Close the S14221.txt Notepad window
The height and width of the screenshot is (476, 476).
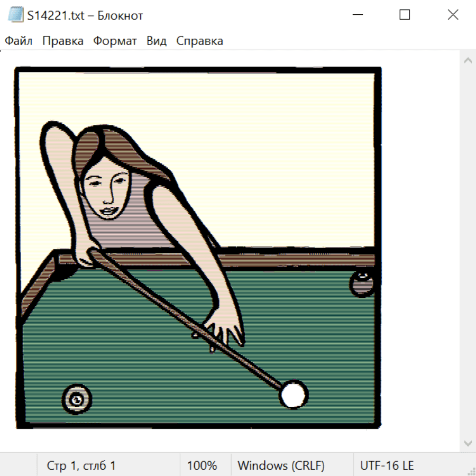pyautogui.click(x=453, y=15)
